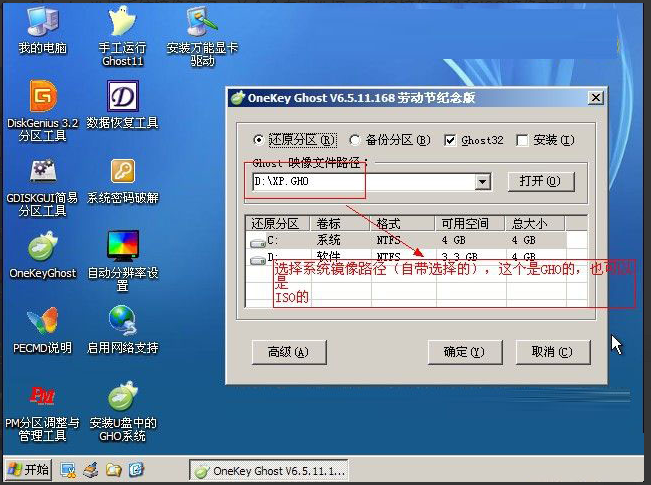
Task: Click the 打开 button
Action: pyautogui.click(x=540, y=181)
